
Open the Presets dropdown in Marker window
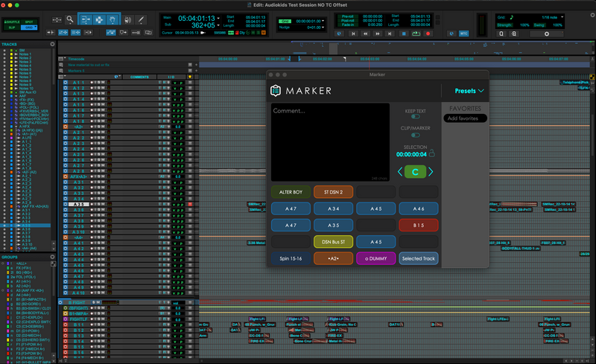(469, 91)
